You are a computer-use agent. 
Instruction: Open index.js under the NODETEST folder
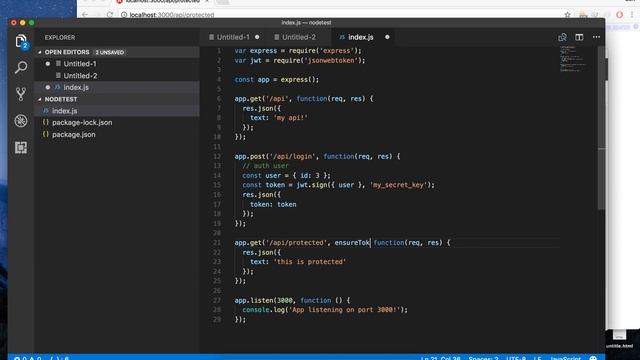[x=117, y=111]
